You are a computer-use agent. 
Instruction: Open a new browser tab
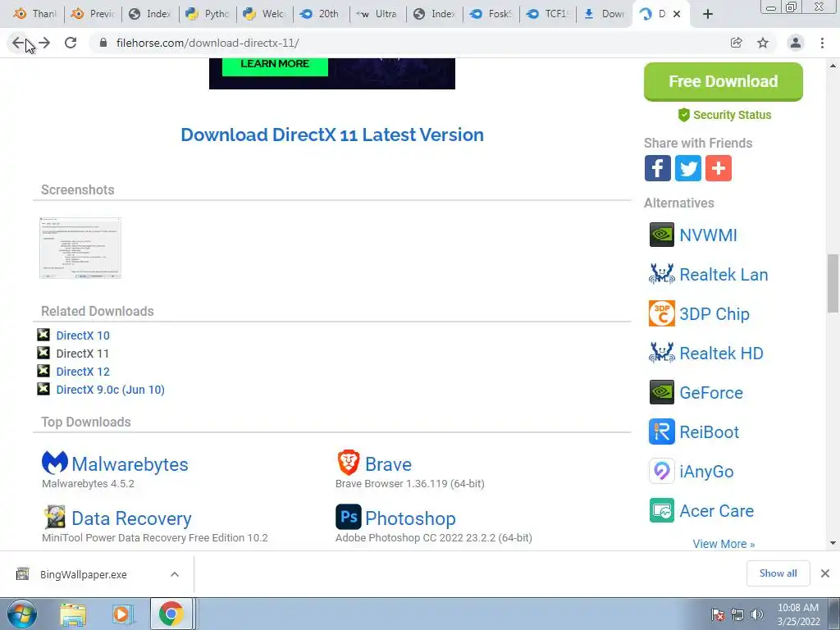[x=708, y=14]
